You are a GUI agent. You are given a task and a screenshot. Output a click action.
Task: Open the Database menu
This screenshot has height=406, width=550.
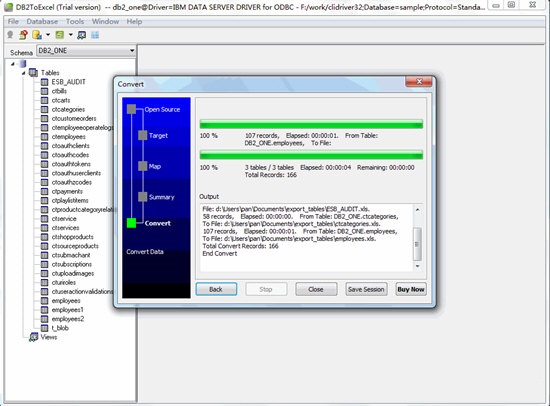coord(42,21)
